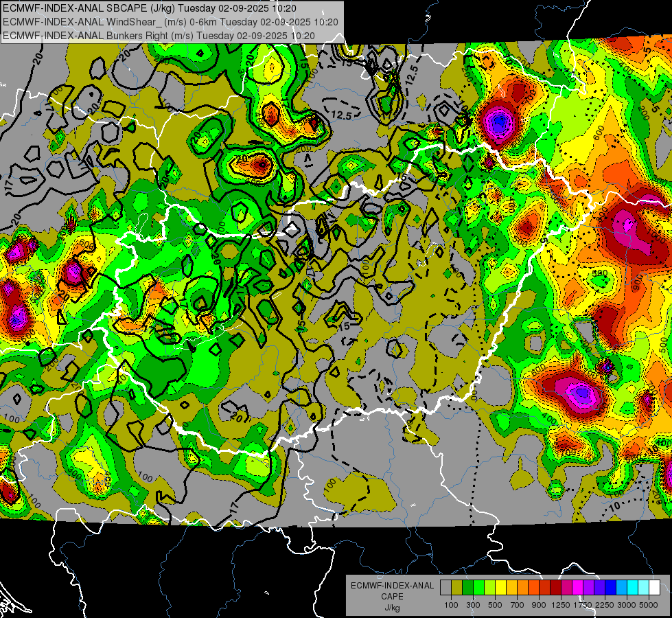Select the amber swatch before 700
The image size is (672, 618).
pyautogui.click(x=511, y=588)
